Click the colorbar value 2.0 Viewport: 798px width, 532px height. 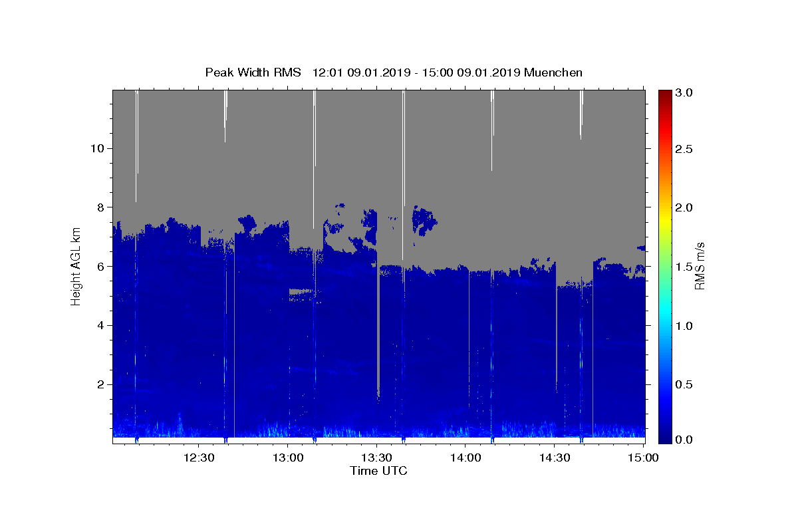tap(685, 207)
